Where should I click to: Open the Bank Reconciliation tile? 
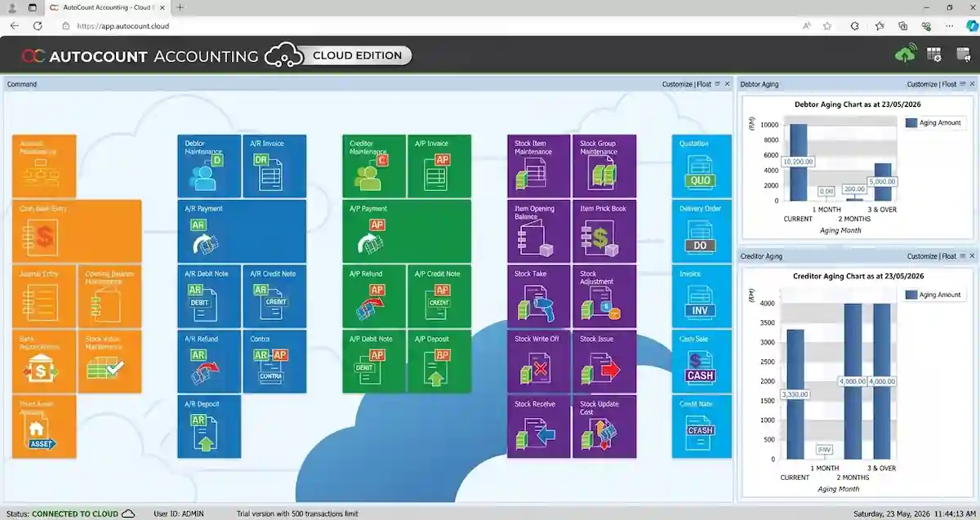click(44, 362)
